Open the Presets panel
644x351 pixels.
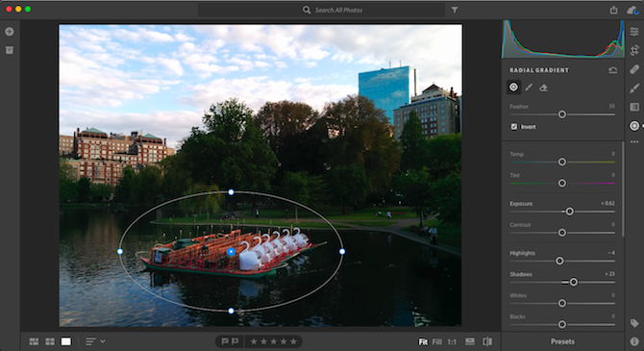click(562, 341)
